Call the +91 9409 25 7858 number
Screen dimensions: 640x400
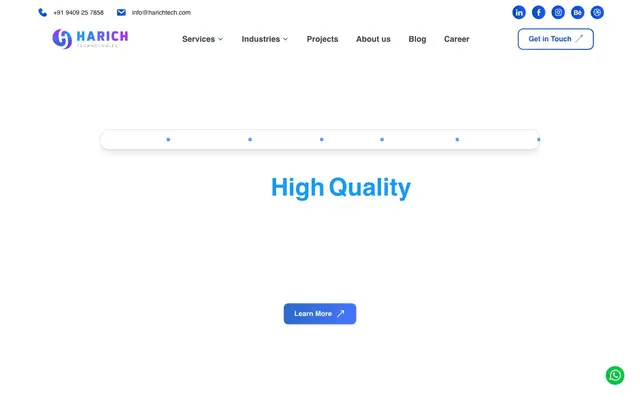tap(78, 13)
